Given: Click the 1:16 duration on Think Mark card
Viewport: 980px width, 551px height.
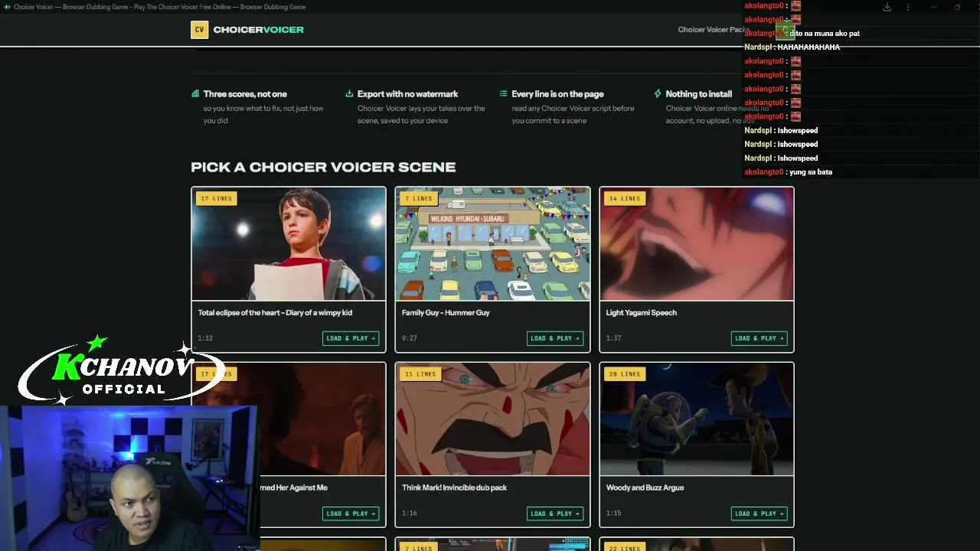Looking at the screenshot, I should 410,514.
